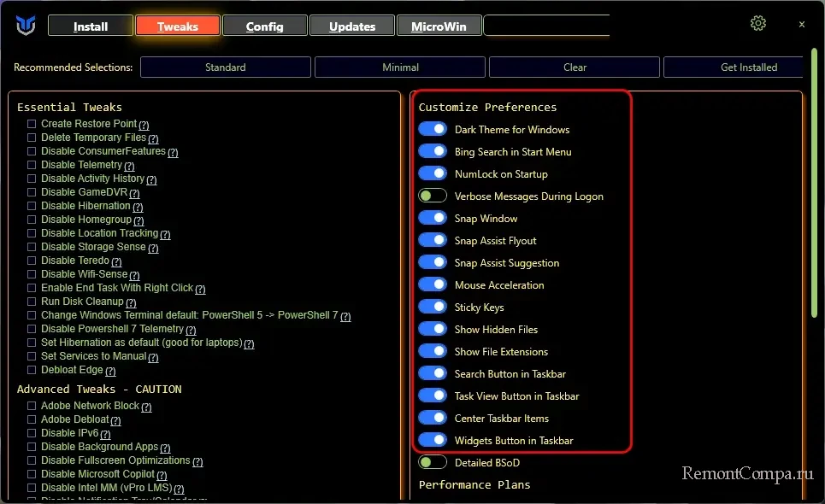This screenshot has height=504, width=825.
Task: Toggle Search Button in Taskbar switch
Action: click(x=433, y=373)
